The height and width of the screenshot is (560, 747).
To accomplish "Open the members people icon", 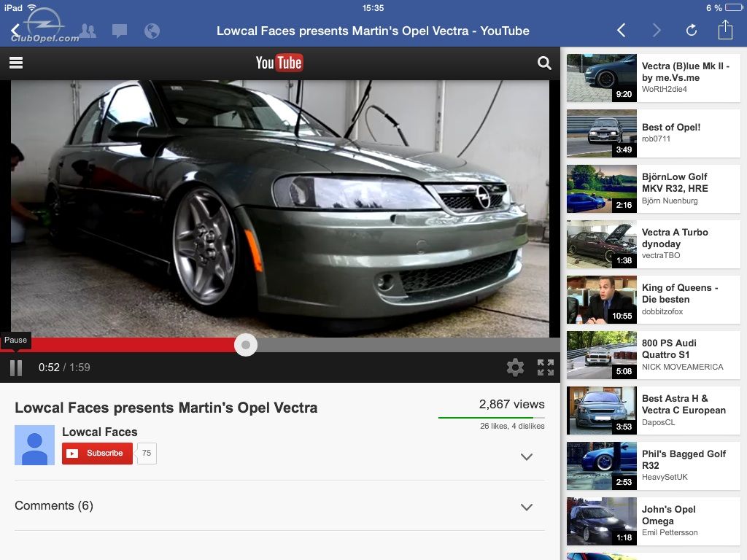I will tap(88, 31).
